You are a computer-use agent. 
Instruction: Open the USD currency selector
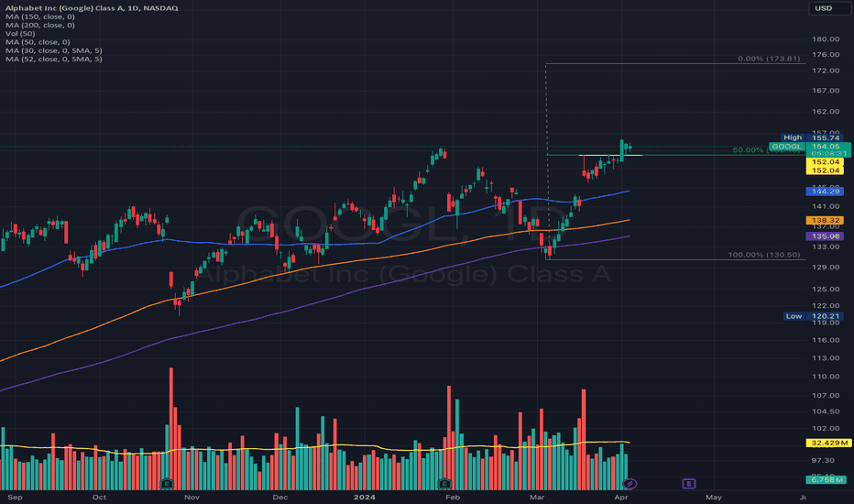(x=829, y=8)
